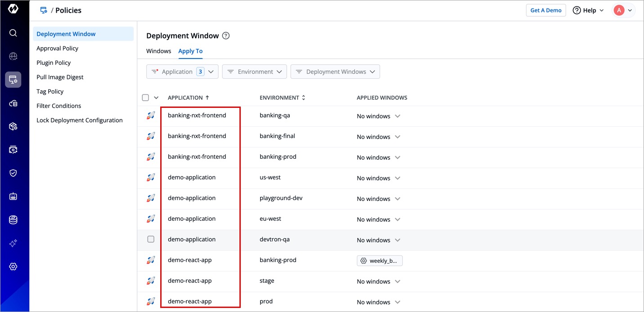Screen dimensions: 644x312
Task: Open global settings gear in sidebar
Action: pos(13,267)
